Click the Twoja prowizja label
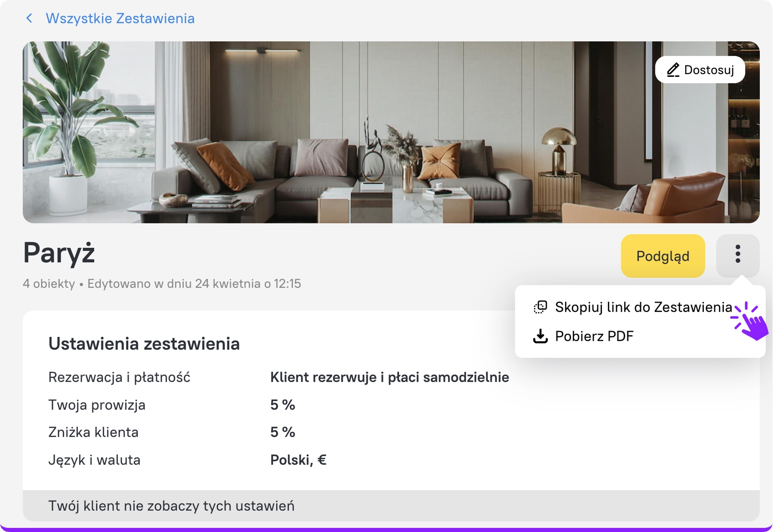Screen dimensions: 773x532 click(x=97, y=405)
